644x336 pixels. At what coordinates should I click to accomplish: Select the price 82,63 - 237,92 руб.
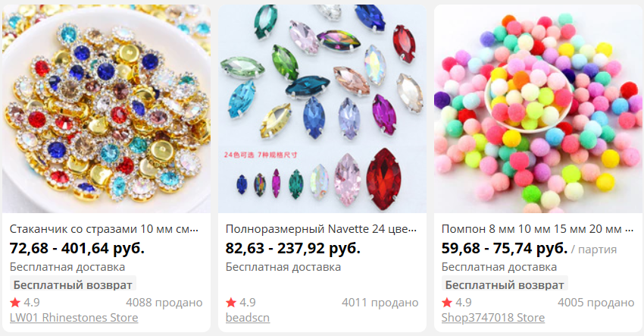[x=293, y=249]
